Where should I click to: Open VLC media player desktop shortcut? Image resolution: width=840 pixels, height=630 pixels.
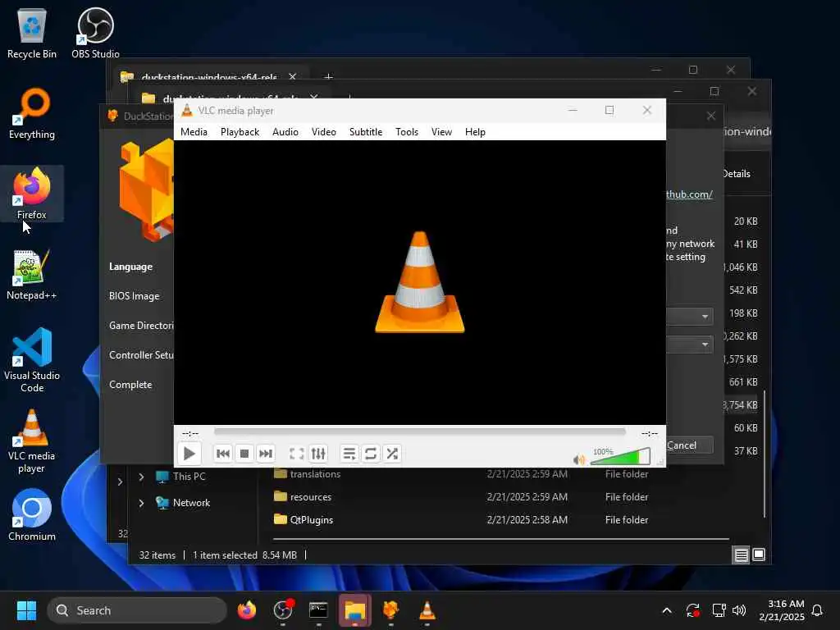(32, 441)
